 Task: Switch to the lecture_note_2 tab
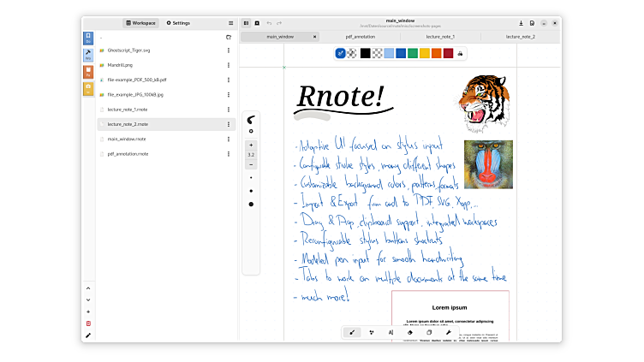[x=521, y=37]
